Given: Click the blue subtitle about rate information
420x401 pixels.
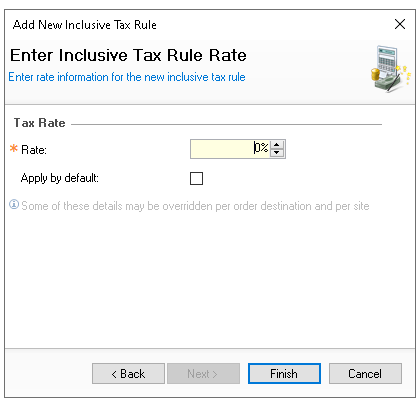Looking at the screenshot, I should [x=127, y=77].
